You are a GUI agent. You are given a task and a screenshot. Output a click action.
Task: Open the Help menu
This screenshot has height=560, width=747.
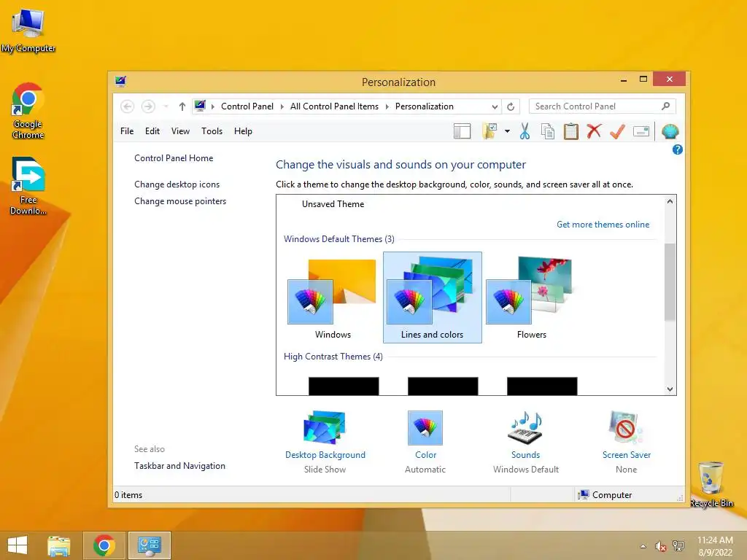point(243,131)
